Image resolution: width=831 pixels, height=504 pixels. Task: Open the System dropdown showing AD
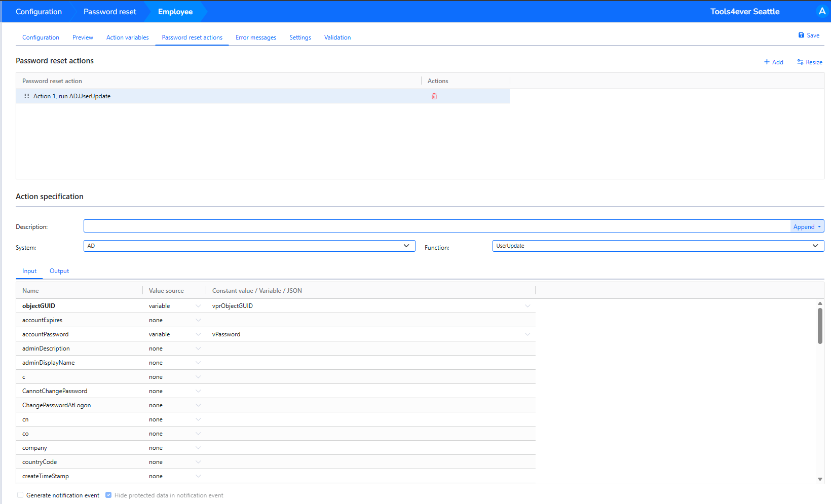(x=249, y=246)
